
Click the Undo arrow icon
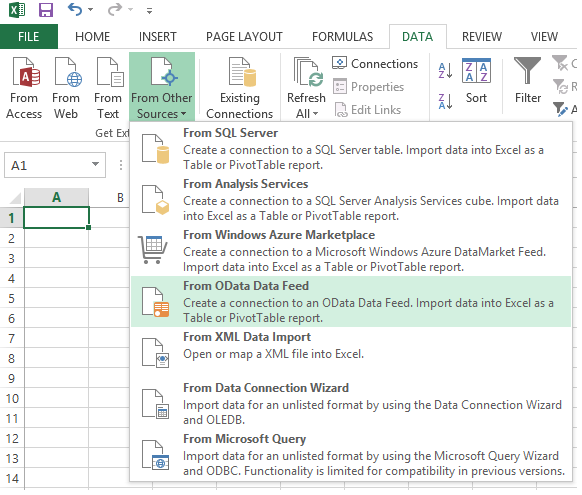[x=75, y=10]
